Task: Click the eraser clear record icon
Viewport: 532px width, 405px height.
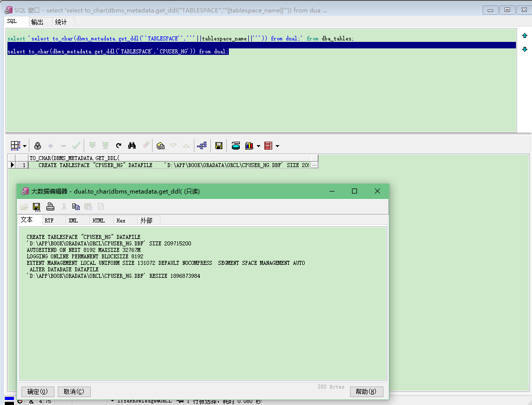Action: coord(146,145)
